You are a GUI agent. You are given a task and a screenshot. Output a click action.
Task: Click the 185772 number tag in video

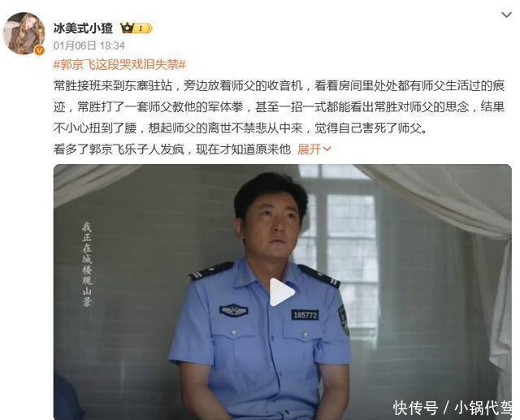point(305,314)
